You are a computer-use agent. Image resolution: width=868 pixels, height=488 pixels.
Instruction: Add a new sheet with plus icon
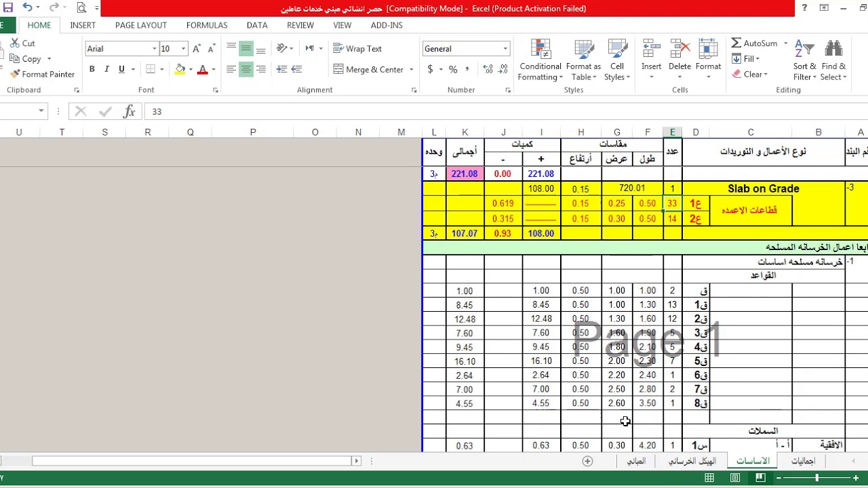587,461
